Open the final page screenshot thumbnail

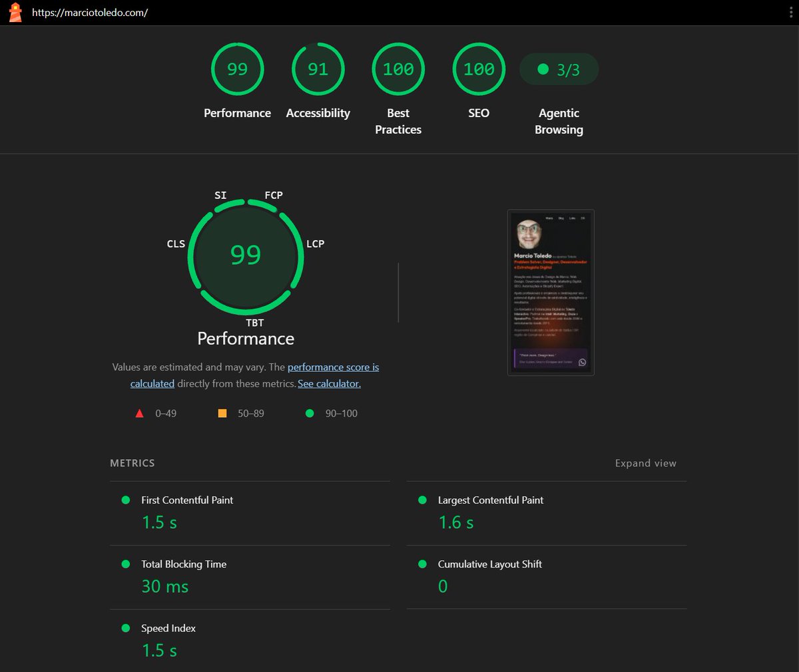551,293
